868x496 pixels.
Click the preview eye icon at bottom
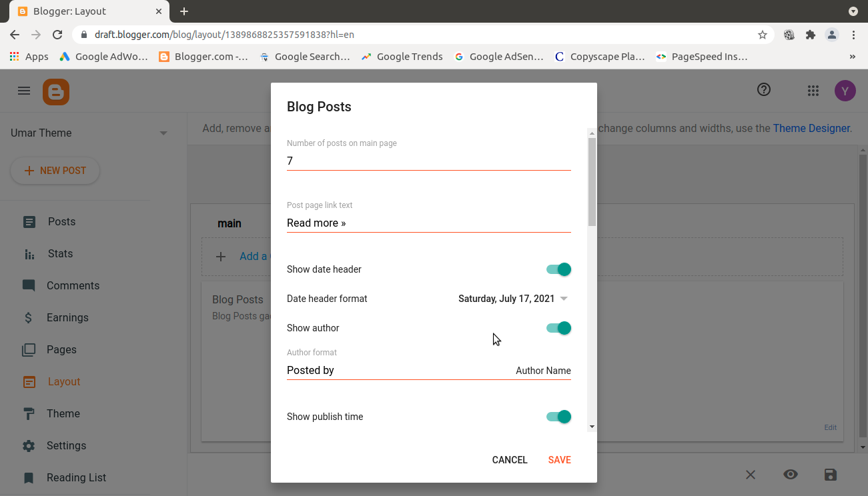pyautogui.click(x=791, y=474)
